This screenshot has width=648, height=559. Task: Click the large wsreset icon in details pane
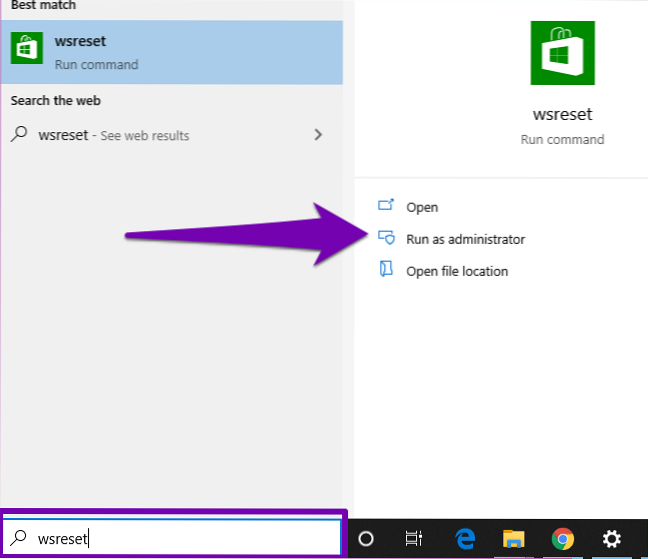[x=562, y=52]
